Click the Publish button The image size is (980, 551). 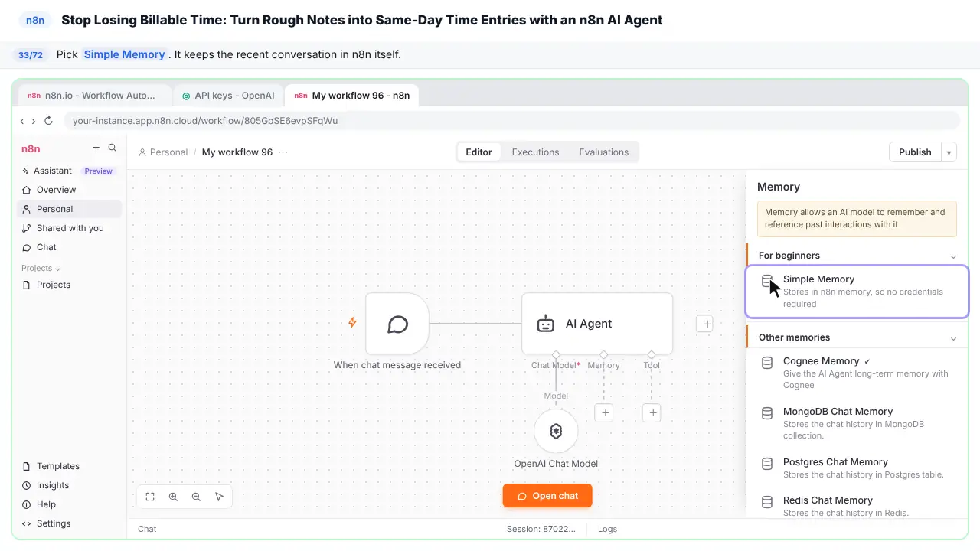[x=915, y=152]
